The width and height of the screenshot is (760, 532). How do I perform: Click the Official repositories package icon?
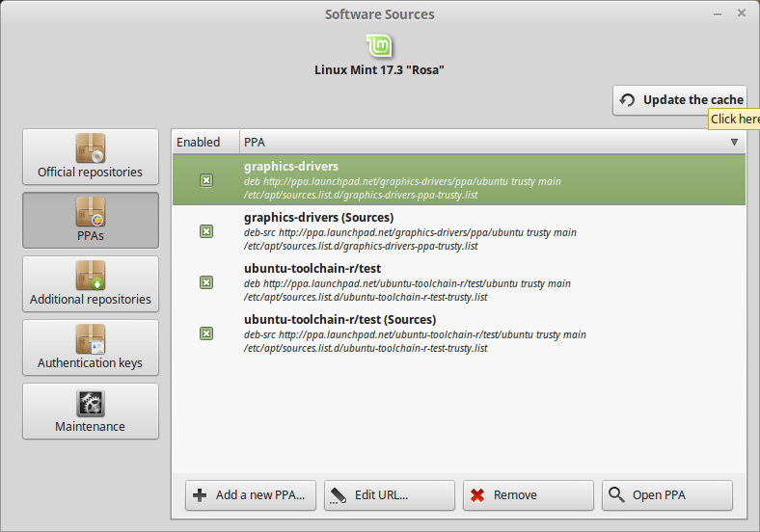point(90,147)
